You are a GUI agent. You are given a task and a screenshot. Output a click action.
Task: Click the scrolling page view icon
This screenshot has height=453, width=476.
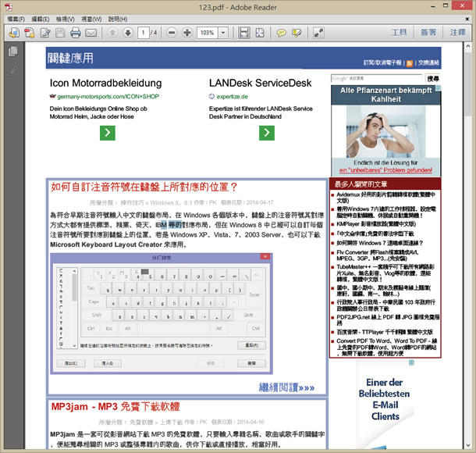point(244,33)
